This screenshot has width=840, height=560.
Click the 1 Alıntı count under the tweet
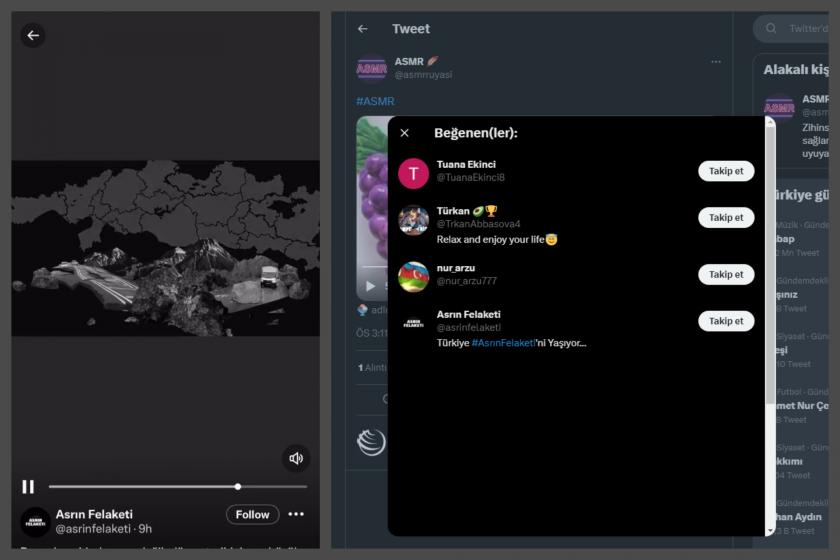pos(372,368)
